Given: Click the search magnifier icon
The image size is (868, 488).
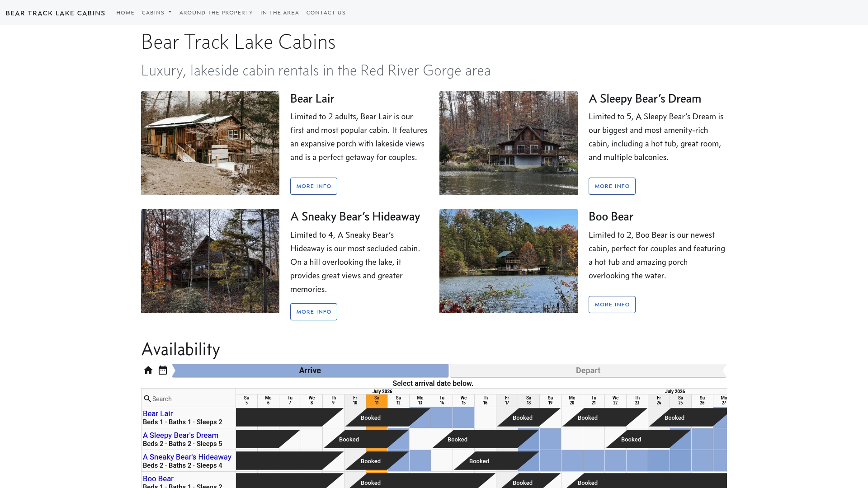Looking at the screenshot, I should [x=147, y=399].
